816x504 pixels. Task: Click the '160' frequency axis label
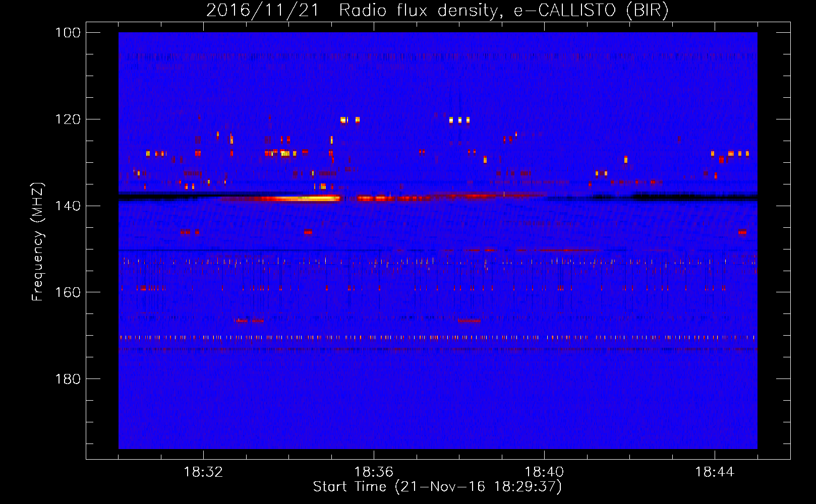click(68, 292)
